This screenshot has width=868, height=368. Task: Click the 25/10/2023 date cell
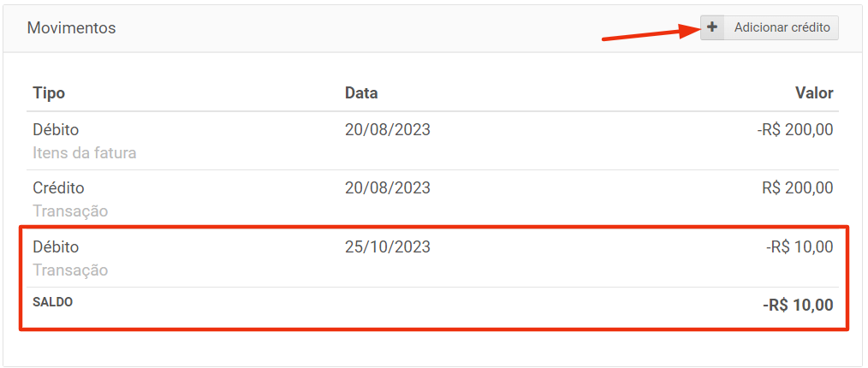[x=387, y=247]
